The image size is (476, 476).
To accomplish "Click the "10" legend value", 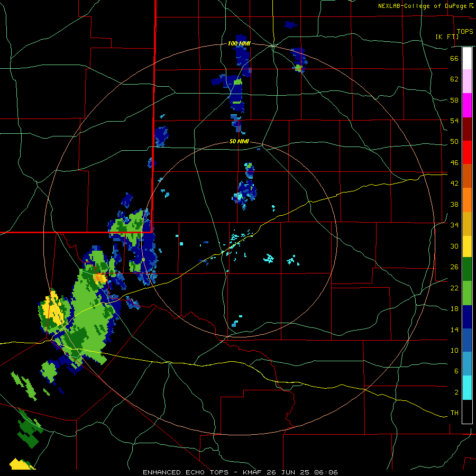I will [454, 350].
